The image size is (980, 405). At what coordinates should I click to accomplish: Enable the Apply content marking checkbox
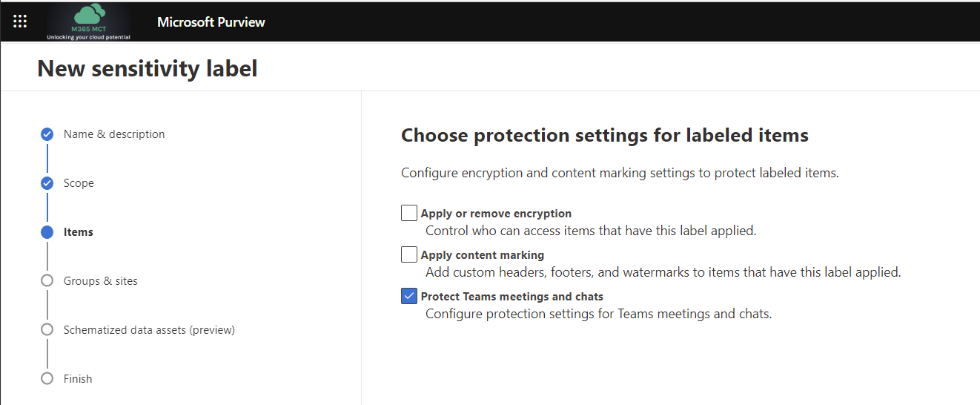(x=409, y=255)
